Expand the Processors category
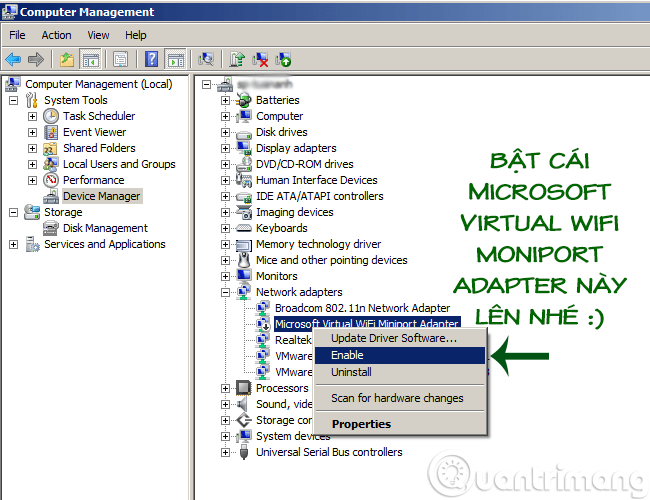 225,388
